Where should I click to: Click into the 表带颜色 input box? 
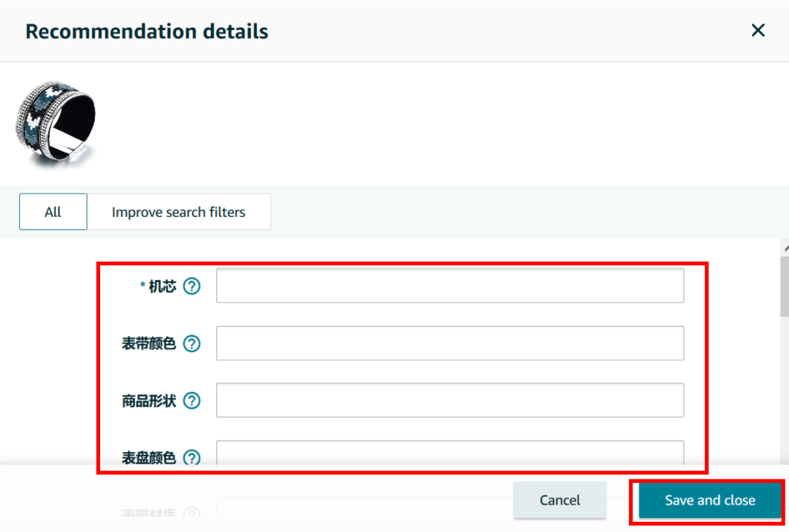click(449, 343)
